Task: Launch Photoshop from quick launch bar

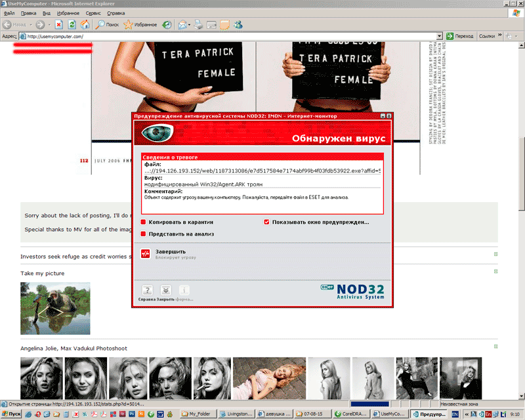Action: (132, 414)
